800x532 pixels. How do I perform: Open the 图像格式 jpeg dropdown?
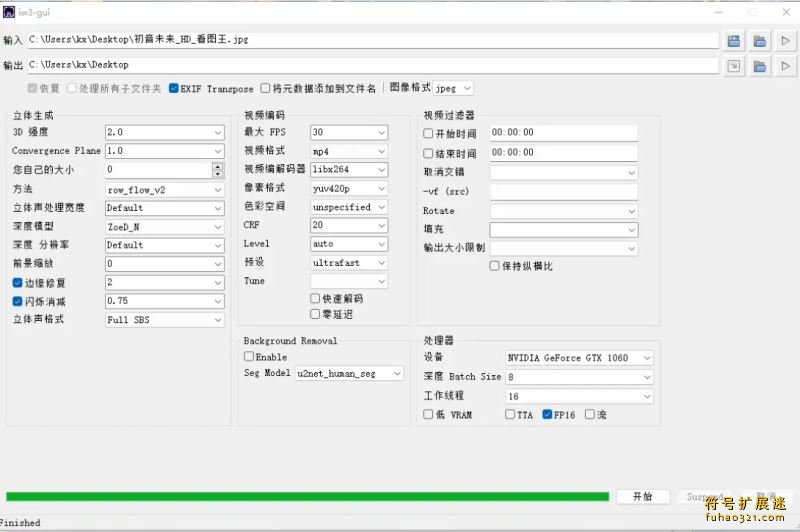coord(453,88)
